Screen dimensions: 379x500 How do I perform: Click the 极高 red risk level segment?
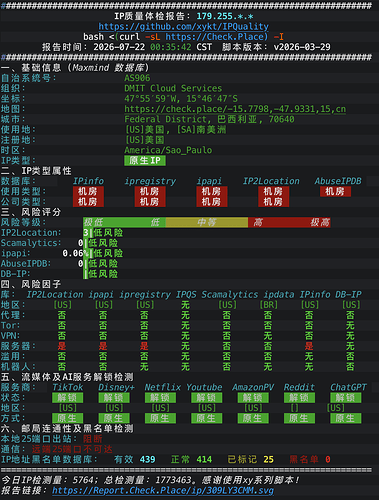click(320, 222)
